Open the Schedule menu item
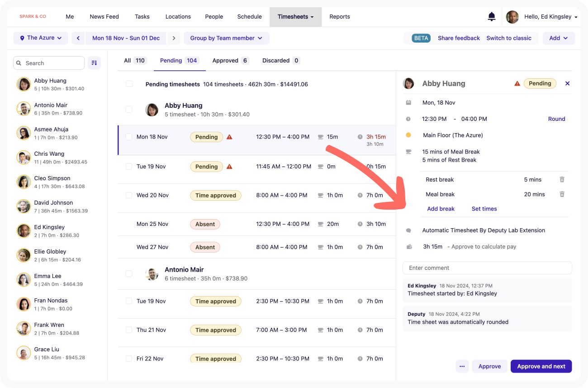This screenshot has height=388, width=588. 250,17
